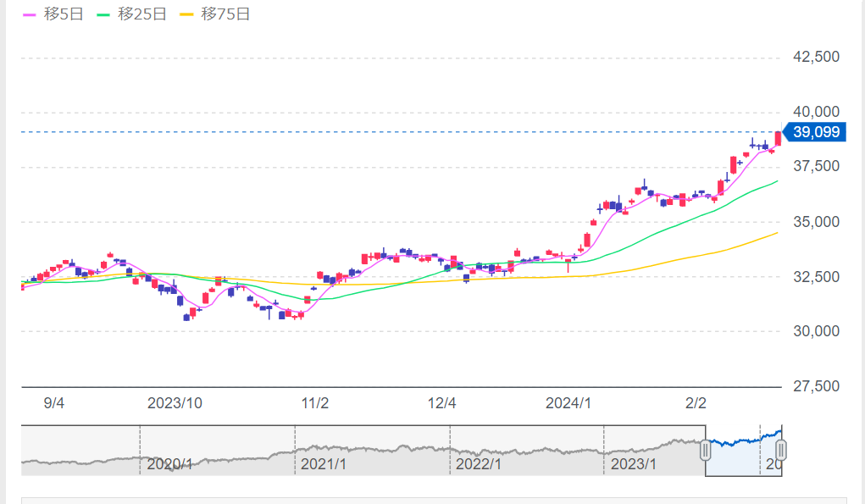Screen dimensions: 865x504
Task: Click the blue 39,099 current price tag
Action: (x=815, y=132)
